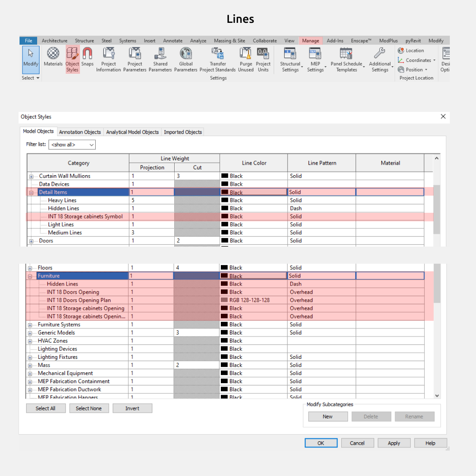Click the Cancel button
The height and width of the screenshot is (476, 476).
(x=357, y=443)
